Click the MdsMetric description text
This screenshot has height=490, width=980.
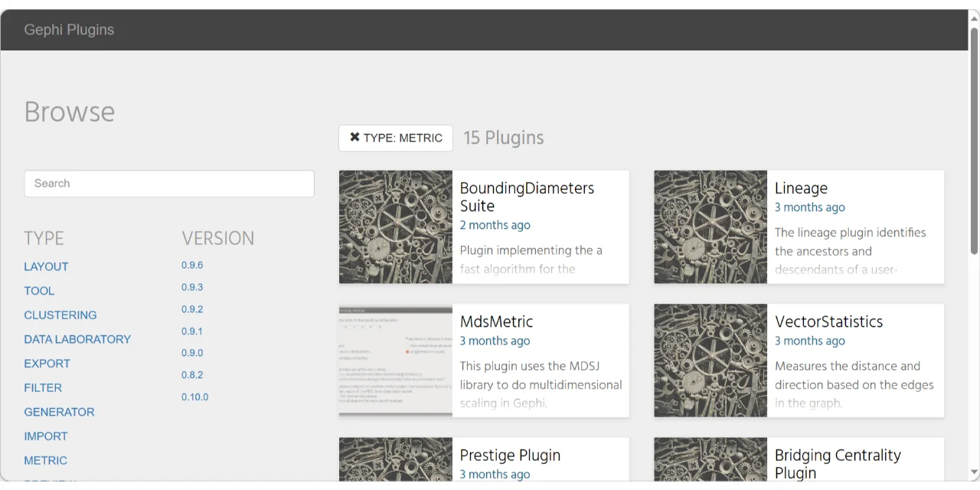point(541,384)
